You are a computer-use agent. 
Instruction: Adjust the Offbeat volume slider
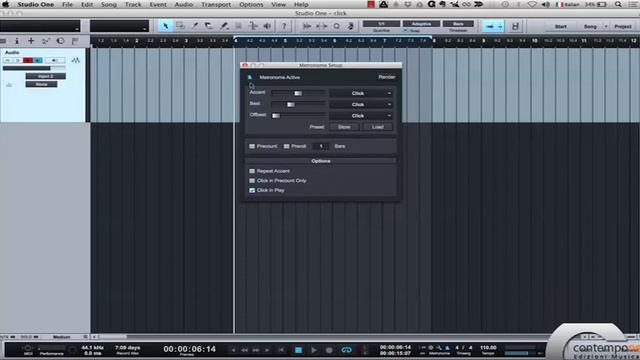(299, 116)
